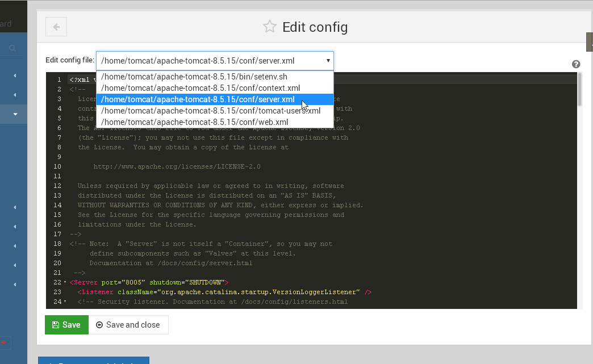Open the Edit config file dropdown
Viewport: 593px width, 364px height.
coord(215,61)
